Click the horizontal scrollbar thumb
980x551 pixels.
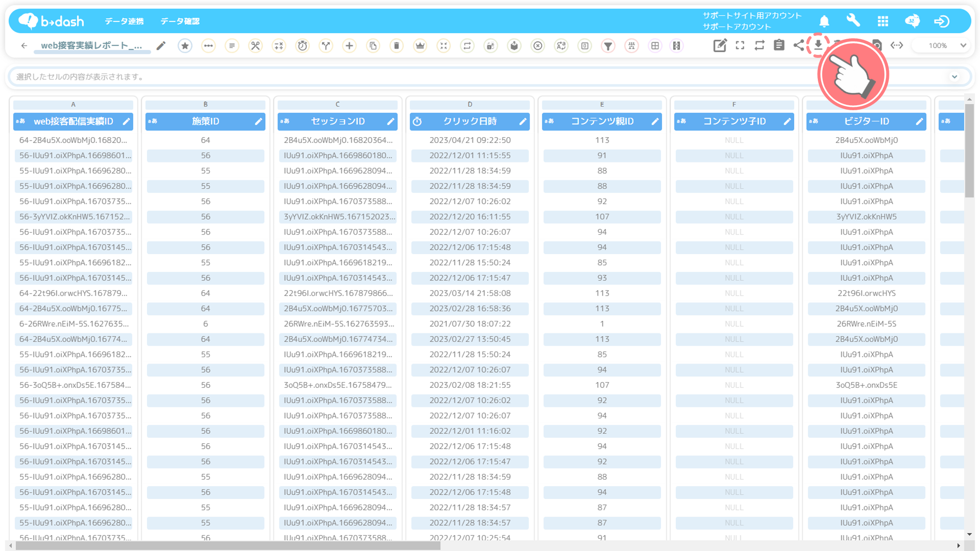click(x=228, y=546)
